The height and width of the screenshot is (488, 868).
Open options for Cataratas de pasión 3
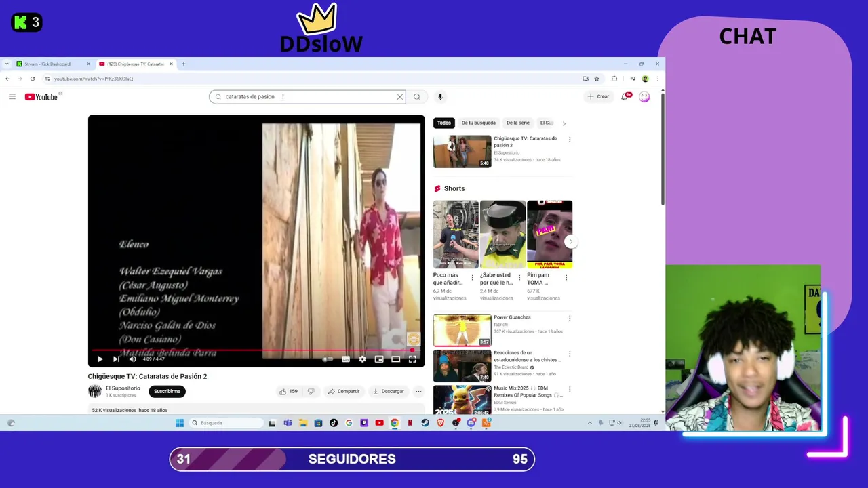[x=570, y=140]
